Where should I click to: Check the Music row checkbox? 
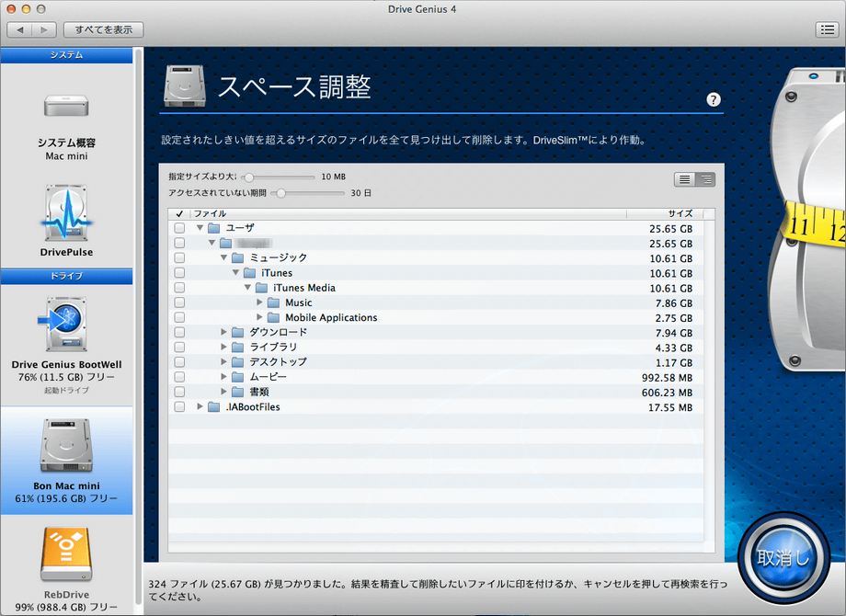pyautogui.click(x=179, y=302)
